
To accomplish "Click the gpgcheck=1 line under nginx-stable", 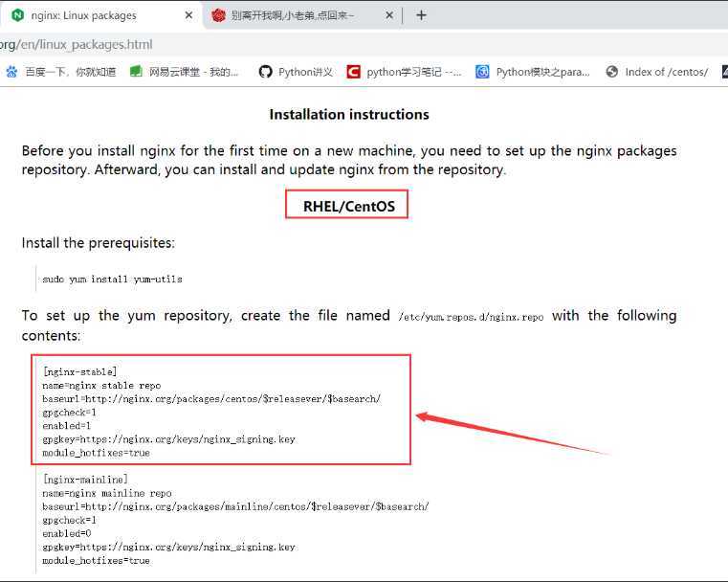I will [x=69, y=413].
